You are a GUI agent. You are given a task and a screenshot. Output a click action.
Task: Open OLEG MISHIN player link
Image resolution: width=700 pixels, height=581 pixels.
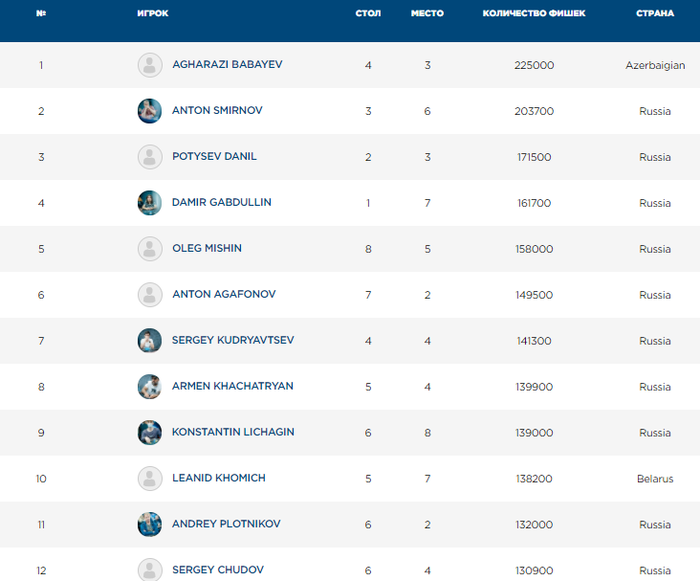[x=207, y=248]
